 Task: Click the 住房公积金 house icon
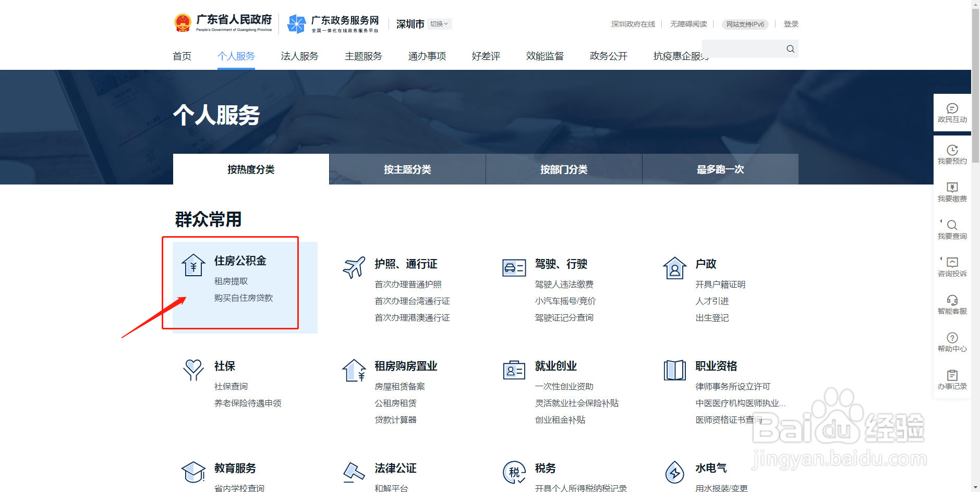tap(193, 265)
